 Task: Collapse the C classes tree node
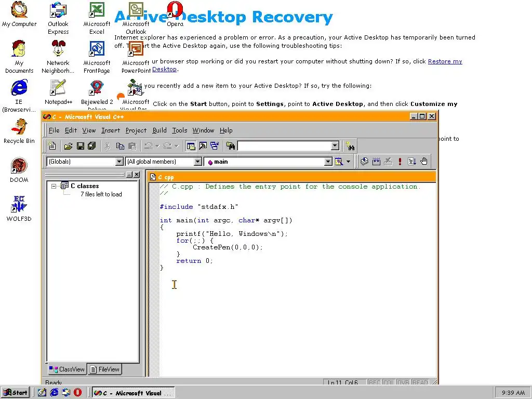point(54,186)
